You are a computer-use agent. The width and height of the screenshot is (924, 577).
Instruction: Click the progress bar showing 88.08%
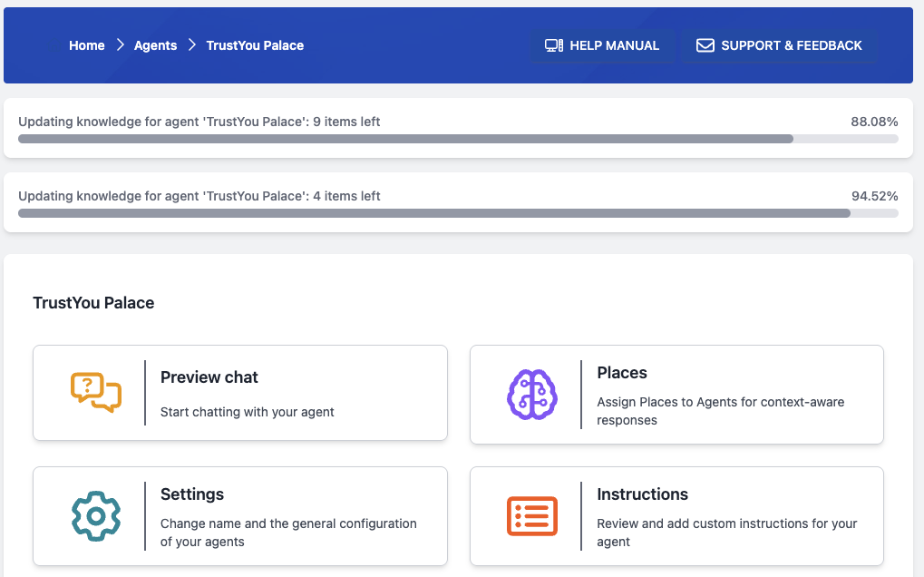coord(458,139)
